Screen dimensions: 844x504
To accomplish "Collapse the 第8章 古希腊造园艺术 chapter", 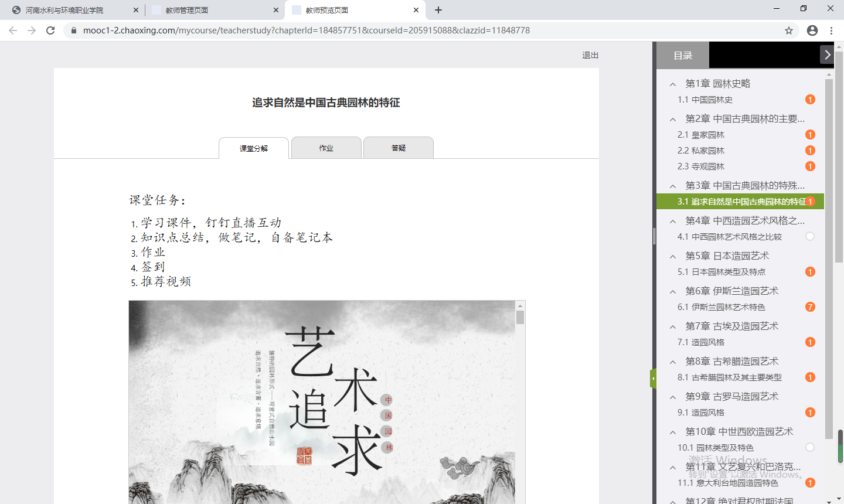I will tap(673, 362).
